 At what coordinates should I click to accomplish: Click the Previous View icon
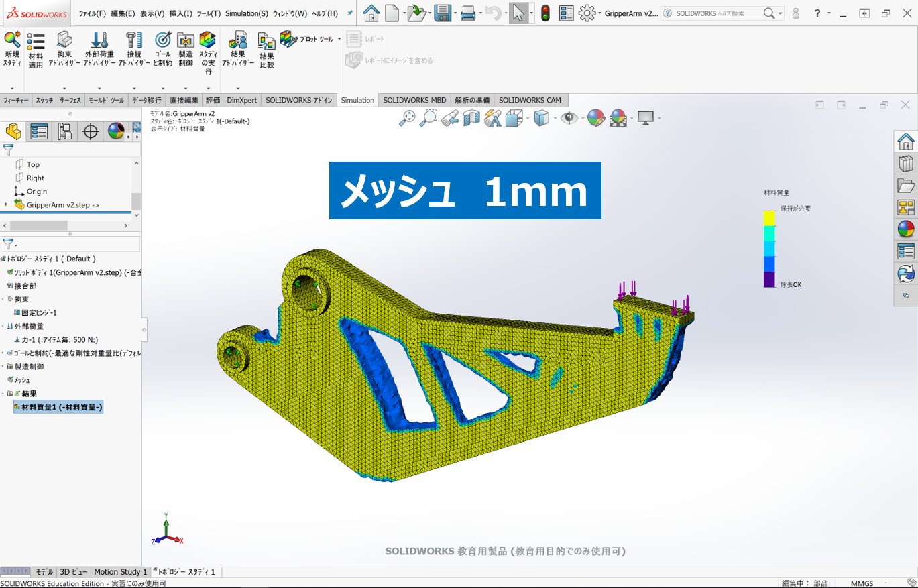tap(450, 118)
